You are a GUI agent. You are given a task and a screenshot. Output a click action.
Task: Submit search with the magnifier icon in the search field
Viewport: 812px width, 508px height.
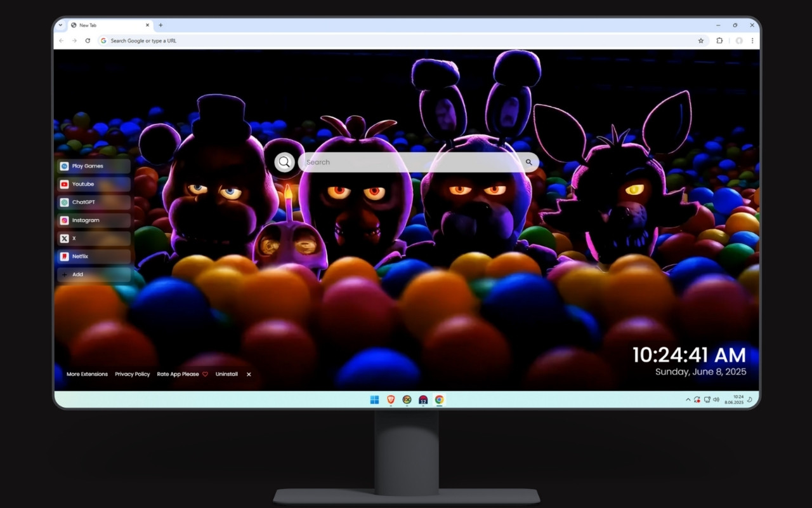(528, 162)
